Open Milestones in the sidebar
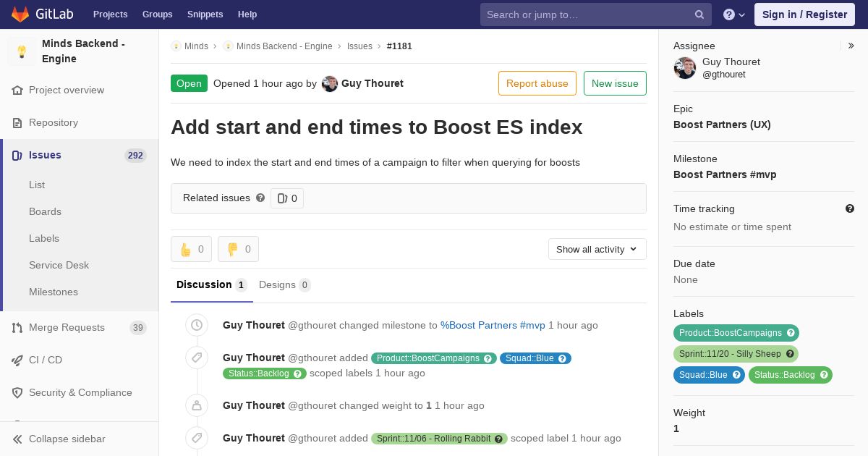This screenshot has height=456, width=868. click(54, 292)
